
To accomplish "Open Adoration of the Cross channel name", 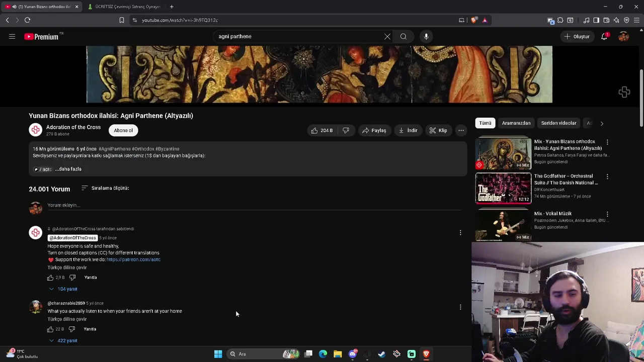I will [73, 127].
